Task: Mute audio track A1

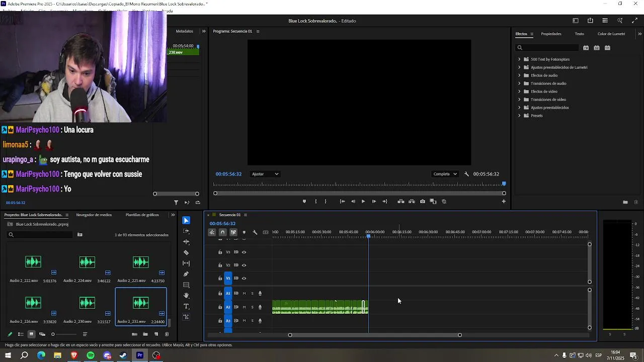Action: point(244,293)
